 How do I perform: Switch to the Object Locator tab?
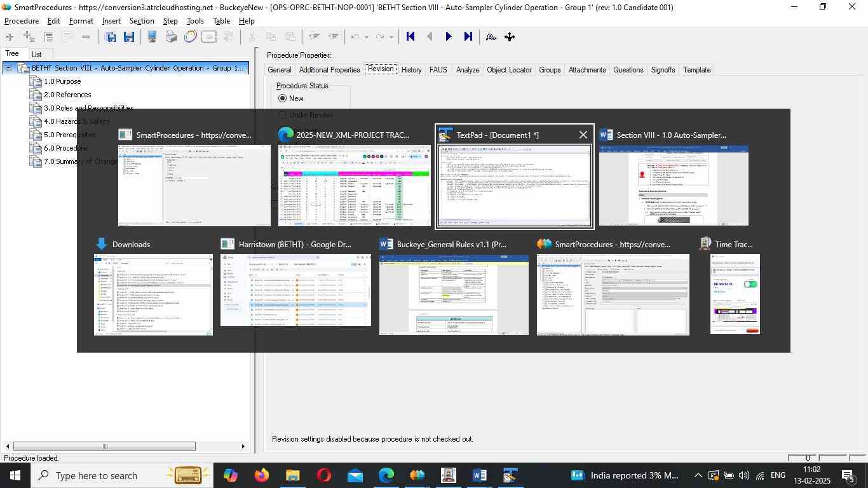point(509,70)
